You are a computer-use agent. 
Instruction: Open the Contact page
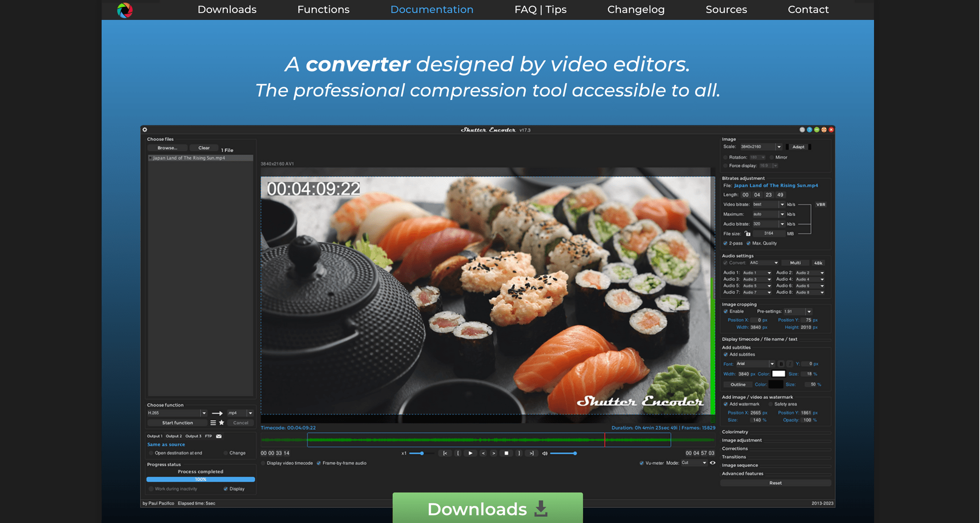point(808,9)
